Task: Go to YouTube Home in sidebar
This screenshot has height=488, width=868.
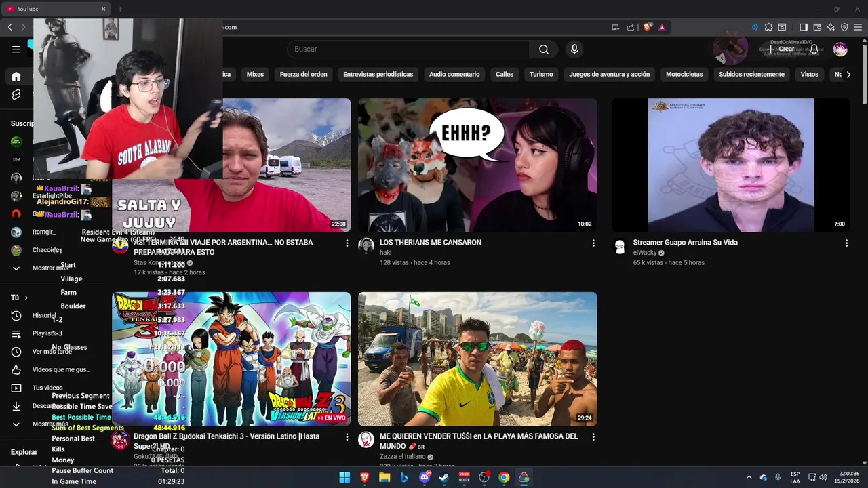Action: point(16,77)
